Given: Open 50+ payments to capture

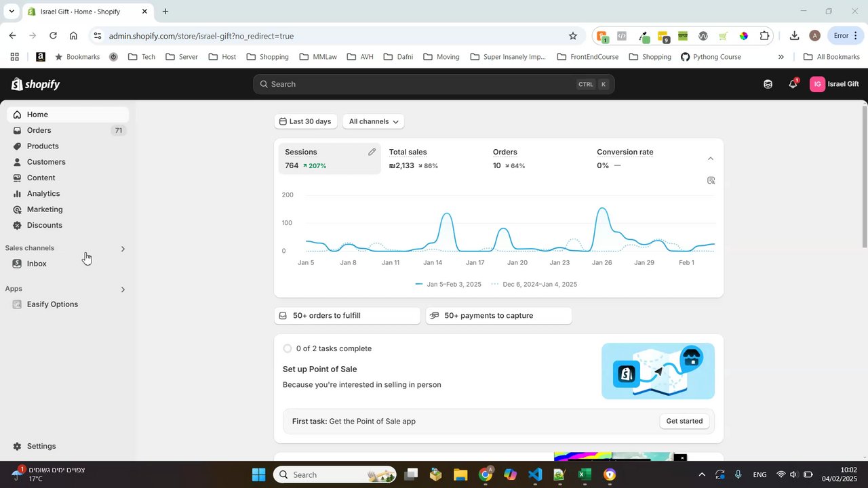Looking at the screenshot, I should tap(498, 316).
